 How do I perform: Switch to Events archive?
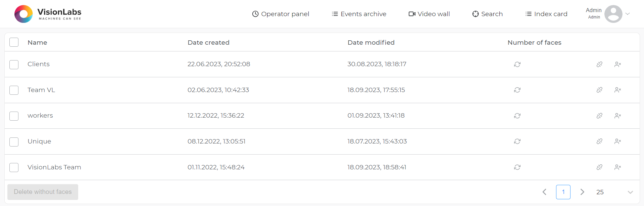[359, 14]
